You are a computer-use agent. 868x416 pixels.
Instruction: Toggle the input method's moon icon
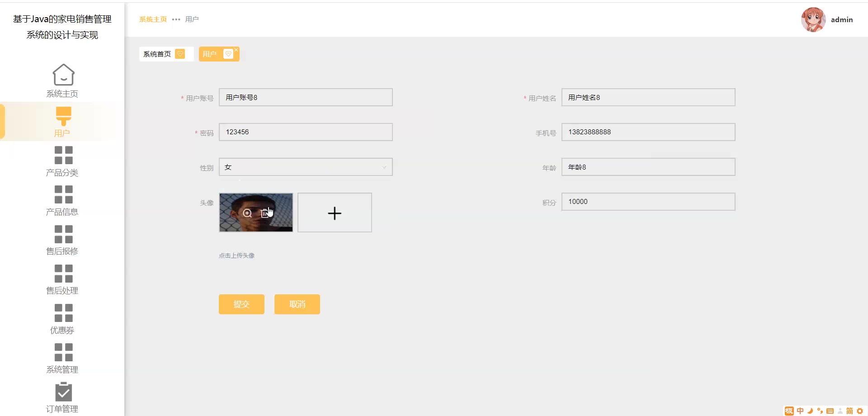pos(810,411)
